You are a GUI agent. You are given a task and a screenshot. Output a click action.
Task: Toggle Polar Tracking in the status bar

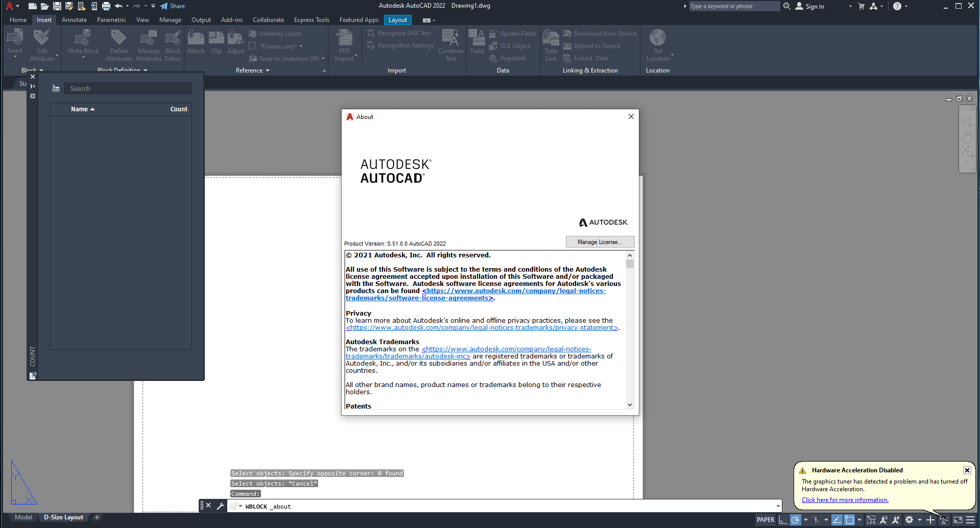pyautogui.click(x=796, y=520)
